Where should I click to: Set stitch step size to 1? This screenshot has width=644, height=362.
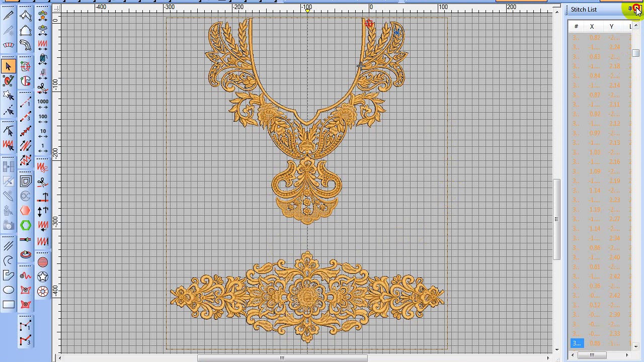[x=43, y=148]
